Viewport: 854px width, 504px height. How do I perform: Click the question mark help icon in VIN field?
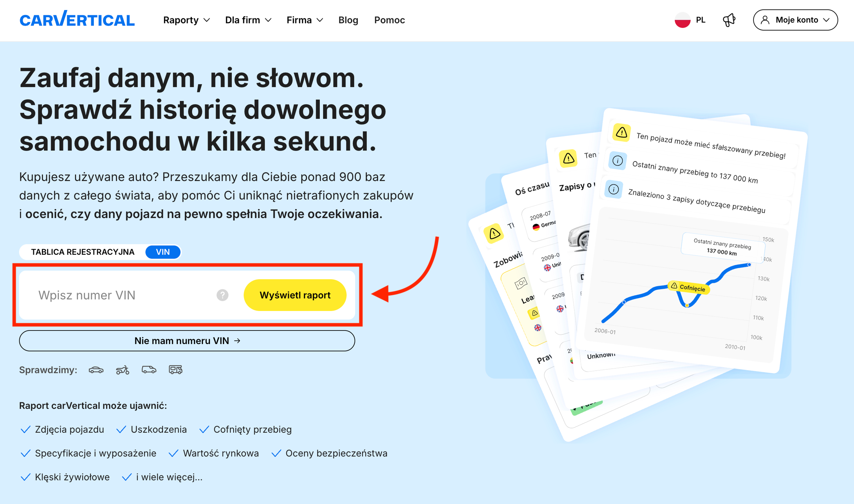click(222, 295)
